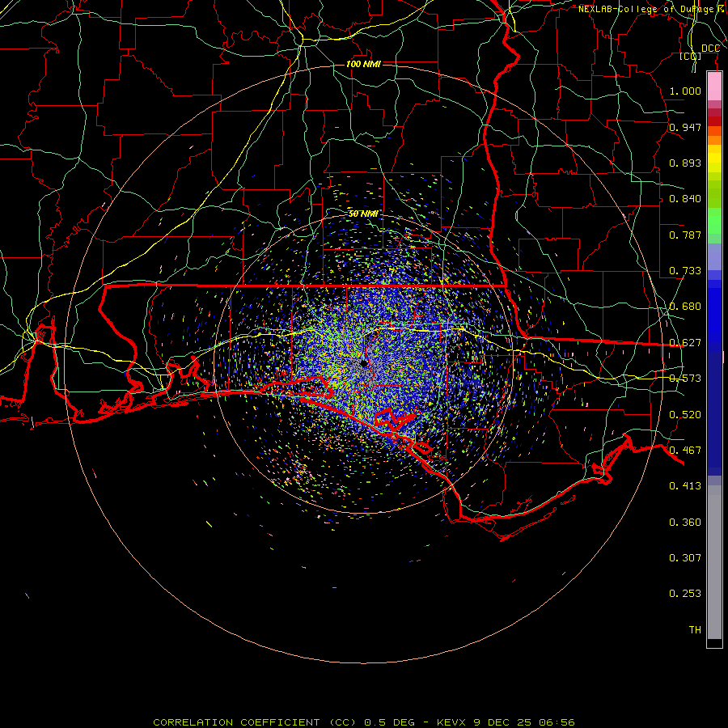This screenshot has height=728, width=728.
Task: Click the 0.307 color scale value
Action: [685, 558]
